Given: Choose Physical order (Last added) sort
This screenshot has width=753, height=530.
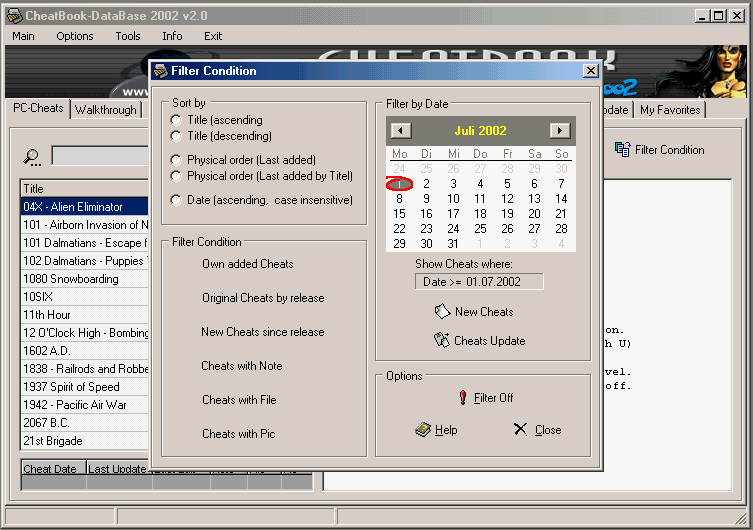Looking at the screenshot, I should pyautogui.click(x=176, y=160).
